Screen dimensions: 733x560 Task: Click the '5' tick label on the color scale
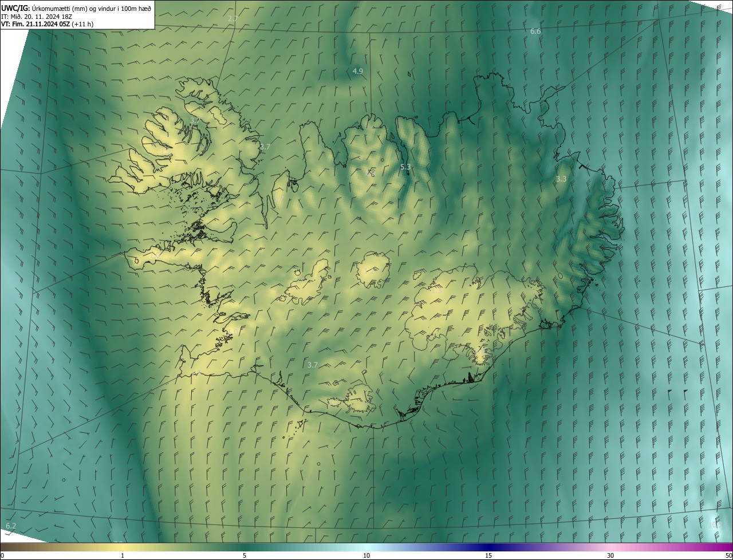pyautogui.click(x=245, y=555)
